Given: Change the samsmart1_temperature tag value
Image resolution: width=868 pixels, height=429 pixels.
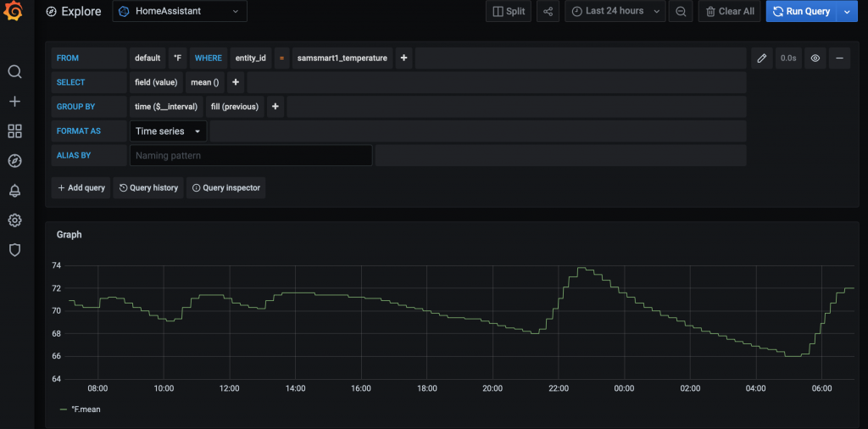Looking at the screenshot, I should click(x=342, y=58).
